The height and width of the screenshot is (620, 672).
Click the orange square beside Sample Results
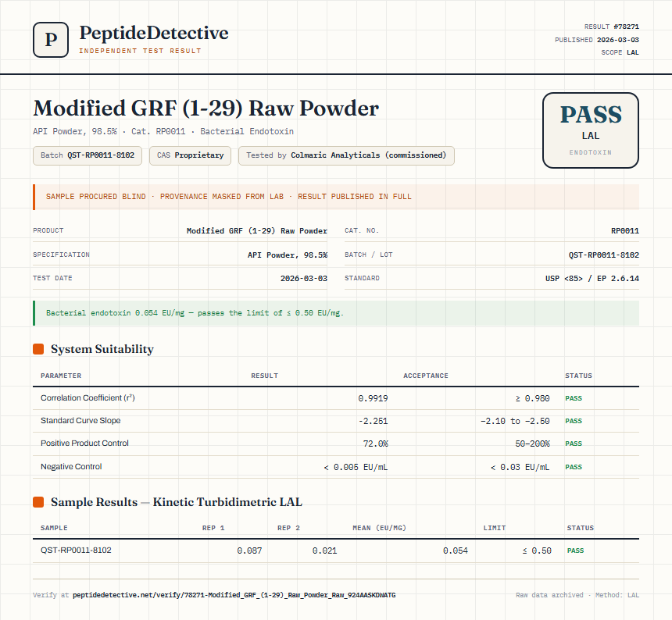[38, 502]
